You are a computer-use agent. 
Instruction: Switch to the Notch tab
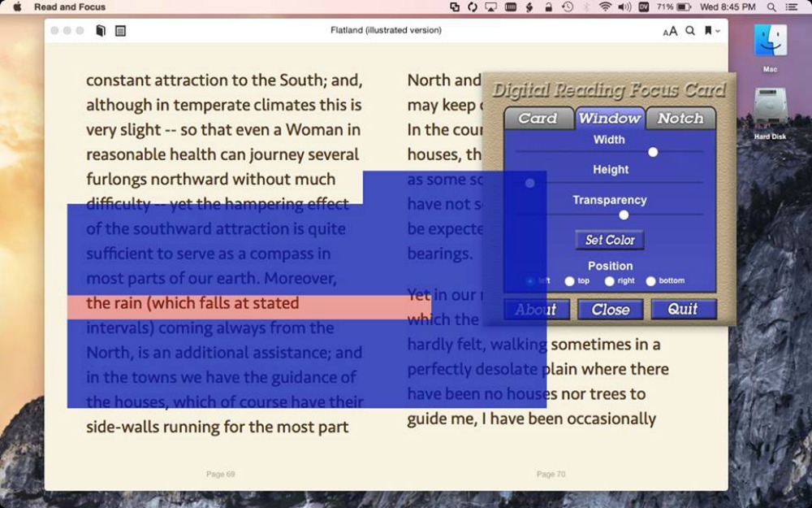[x=680, y=119]
